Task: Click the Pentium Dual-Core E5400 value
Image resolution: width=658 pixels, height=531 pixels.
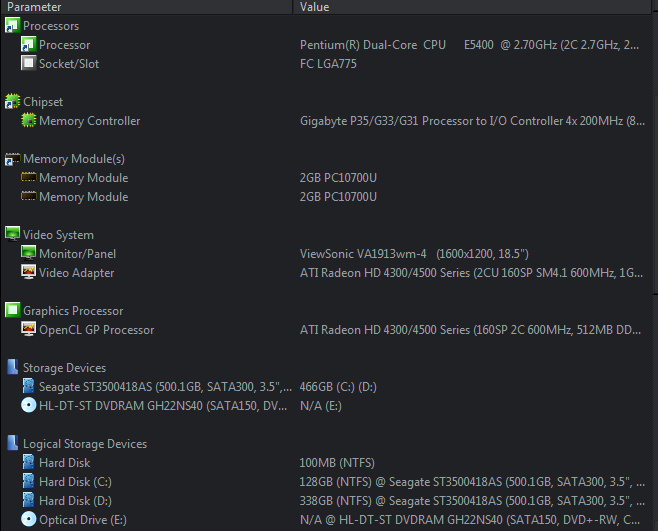Action: 469,45
